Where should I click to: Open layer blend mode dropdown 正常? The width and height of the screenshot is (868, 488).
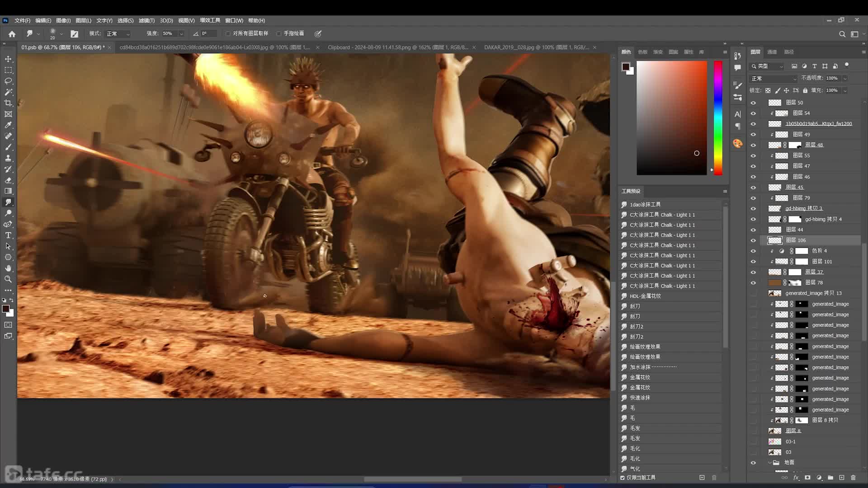click(774, 79)
